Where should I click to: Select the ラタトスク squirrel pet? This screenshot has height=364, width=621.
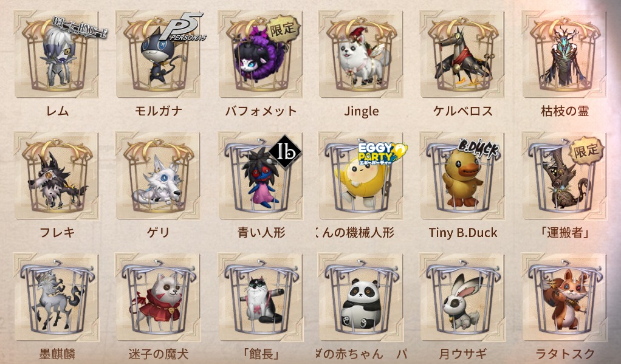(x=564, y=297)
